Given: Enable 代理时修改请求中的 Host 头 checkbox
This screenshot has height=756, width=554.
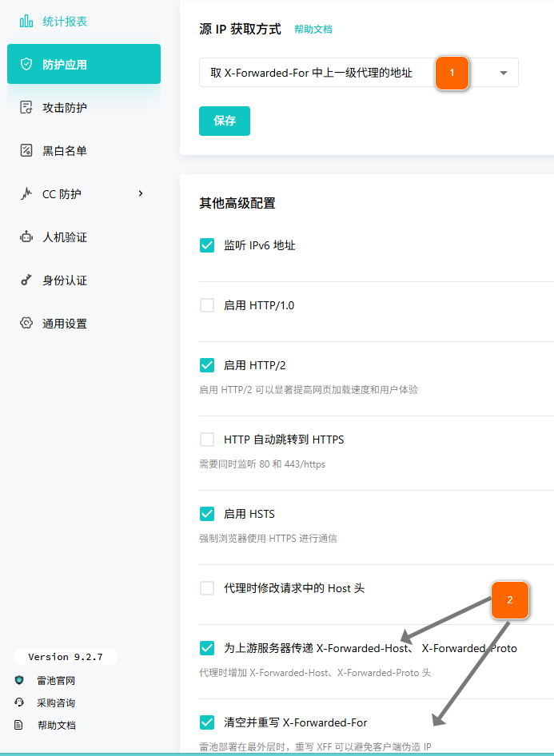Looking at the screenshot, I should coord(207,588).
